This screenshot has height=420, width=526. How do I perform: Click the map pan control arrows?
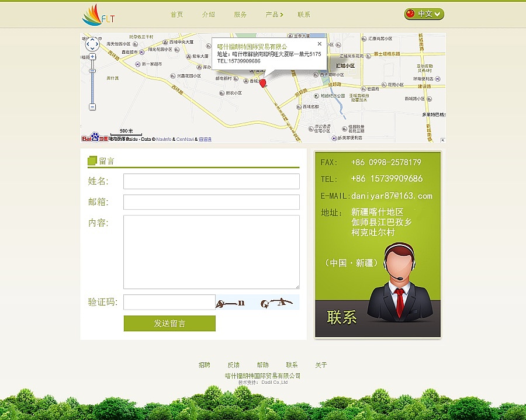point(92,44)
